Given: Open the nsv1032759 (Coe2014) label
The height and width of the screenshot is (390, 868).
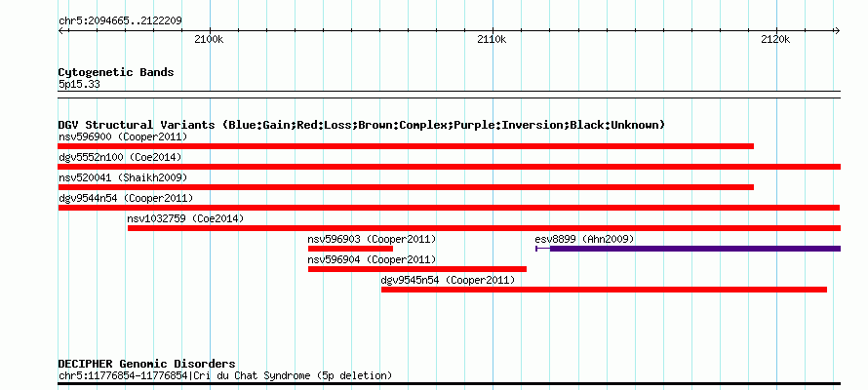Looking at the screenshot, I should pyautogui.click(x=185, y=218).
